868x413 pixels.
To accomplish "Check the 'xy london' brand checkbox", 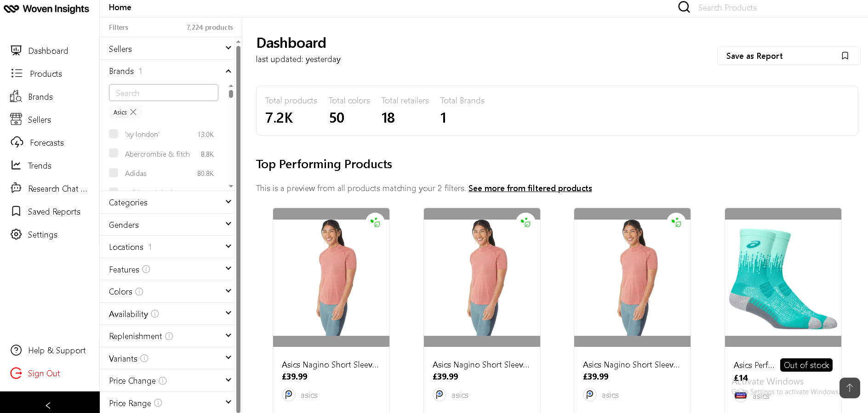I will 114,134.
